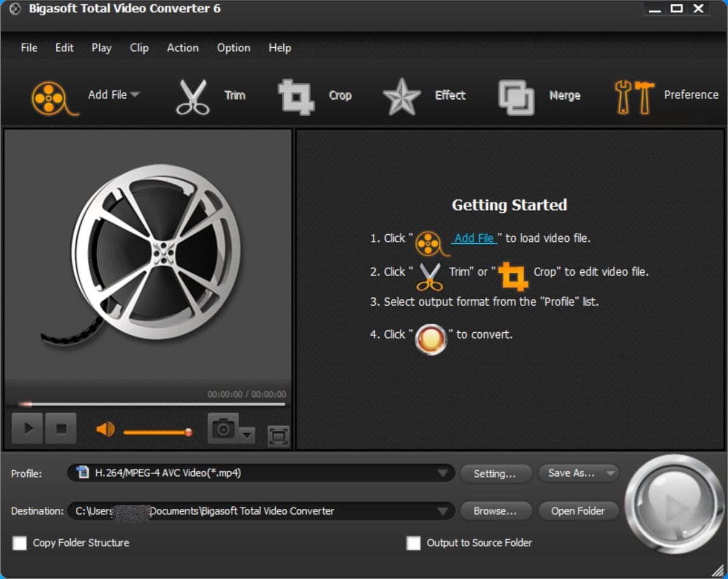The width and height of the screenshot is (728, 579).
Task: Check Output to Source Folder
Action: [x=413, y=543]
